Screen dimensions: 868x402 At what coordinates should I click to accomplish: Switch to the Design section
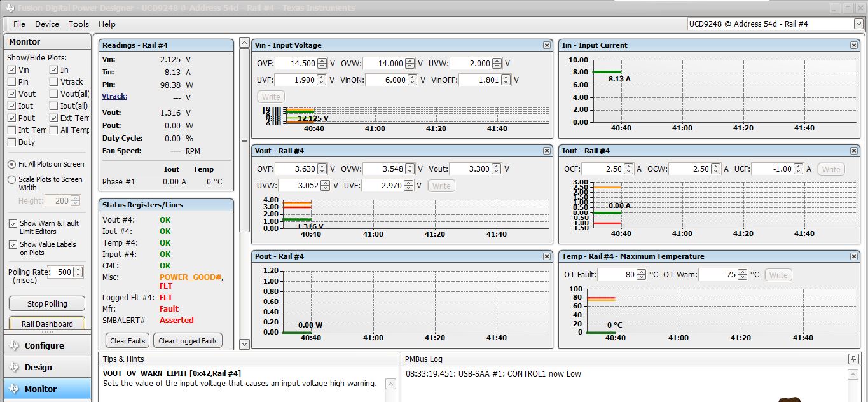click(48, 368)
